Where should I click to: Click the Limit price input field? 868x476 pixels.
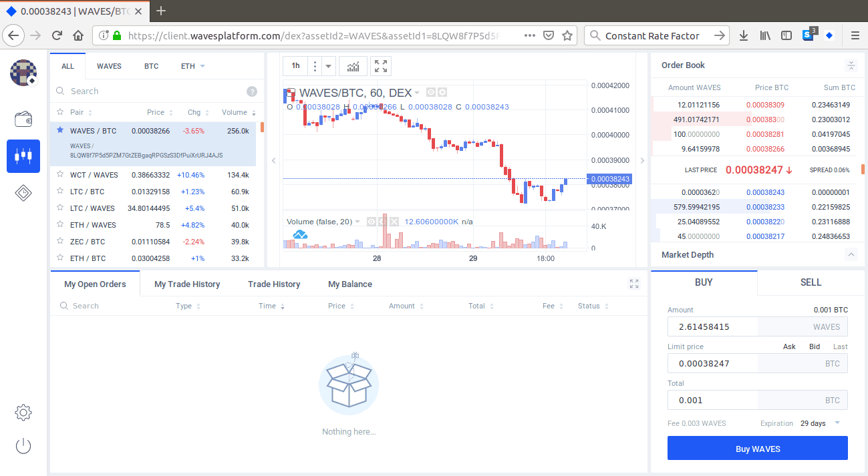coord(758,364)
